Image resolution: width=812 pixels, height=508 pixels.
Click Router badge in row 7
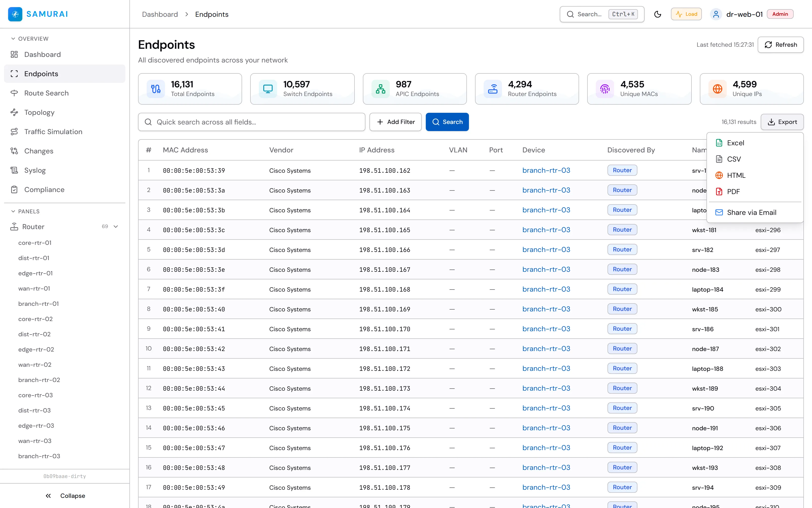click(622, 289)
